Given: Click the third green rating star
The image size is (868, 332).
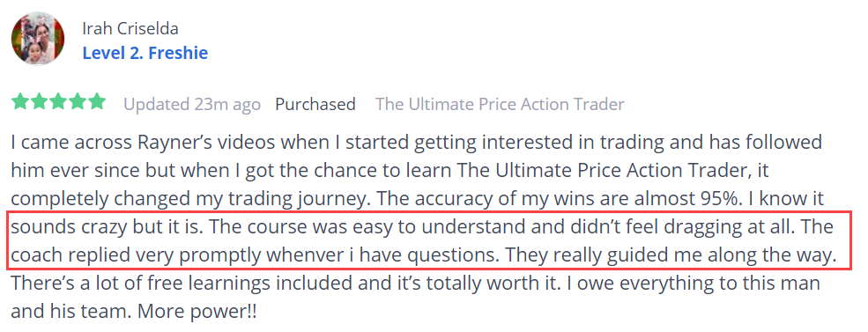Looking at the screenshot, I should 58,102.
